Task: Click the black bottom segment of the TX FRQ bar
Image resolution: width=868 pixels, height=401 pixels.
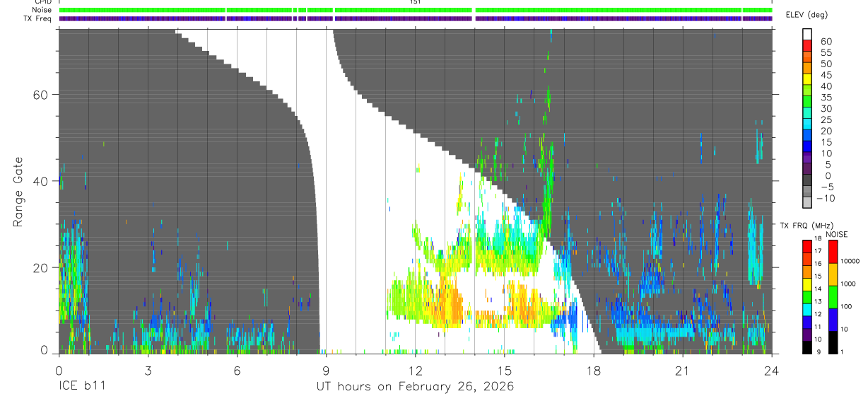Action: click(x=807, y=347)
